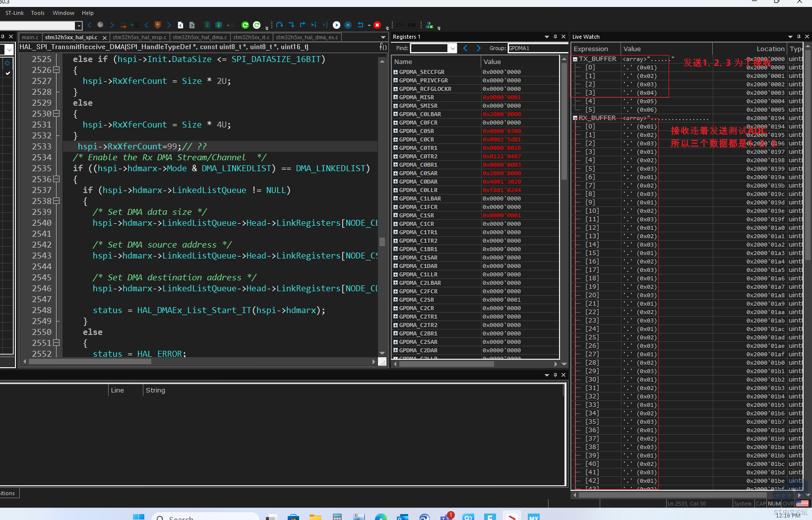Click the ETM trace toolbar icon

[x=400, y=25]
